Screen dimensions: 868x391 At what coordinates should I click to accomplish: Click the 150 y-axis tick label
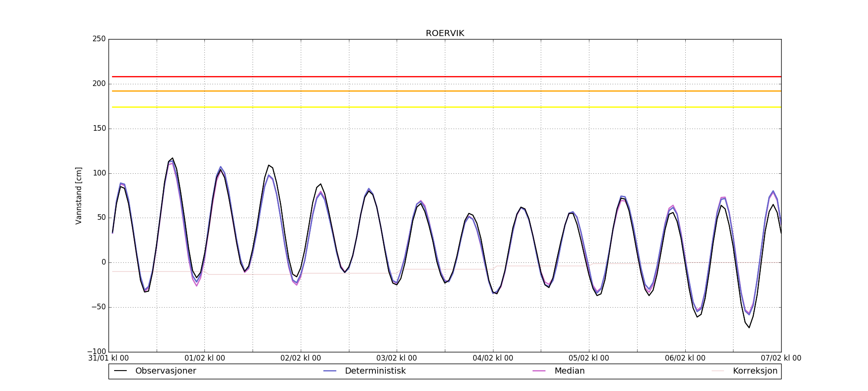tap(99, 129)
